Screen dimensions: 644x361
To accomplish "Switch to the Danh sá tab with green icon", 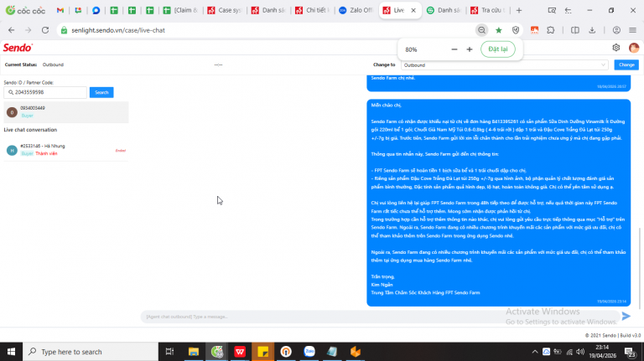I will tap(444, 10).
